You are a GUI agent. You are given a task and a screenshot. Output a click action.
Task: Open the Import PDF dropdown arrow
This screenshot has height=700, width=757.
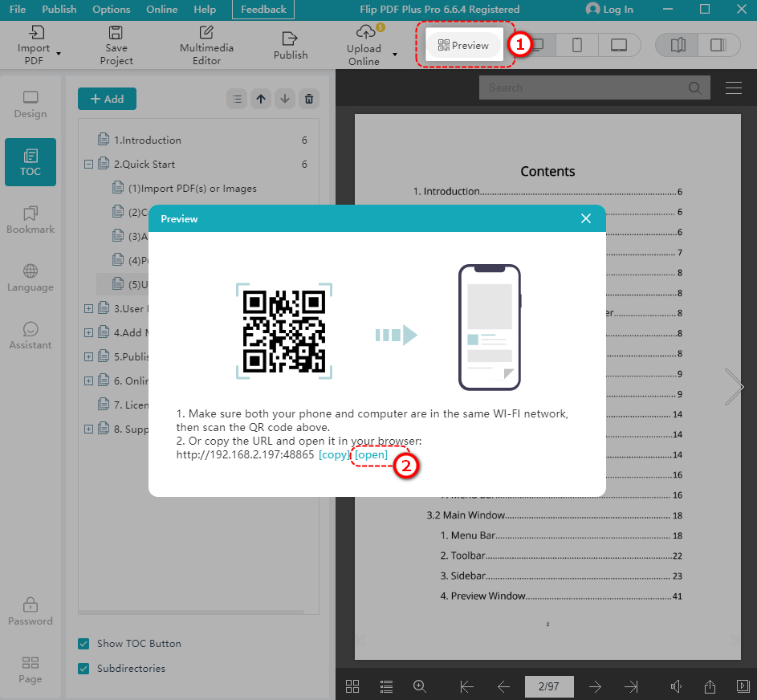pyautogui.click(x=59, y=54)
